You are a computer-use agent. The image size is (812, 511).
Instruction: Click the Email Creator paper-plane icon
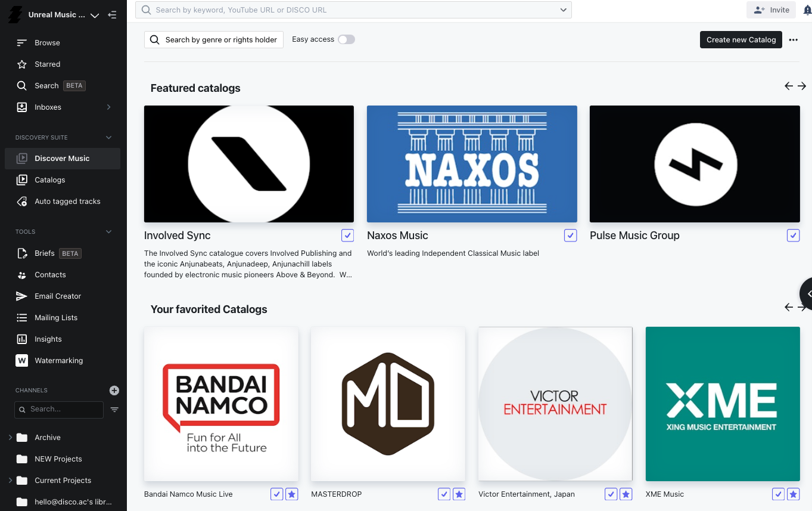tap(22, 296)
